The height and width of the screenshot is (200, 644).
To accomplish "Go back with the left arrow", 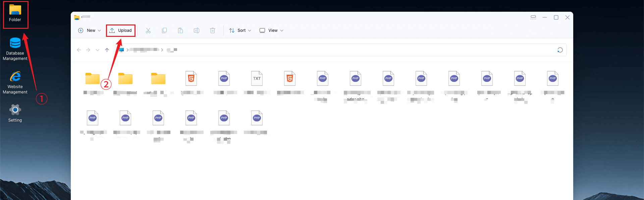I will point(79,50).
